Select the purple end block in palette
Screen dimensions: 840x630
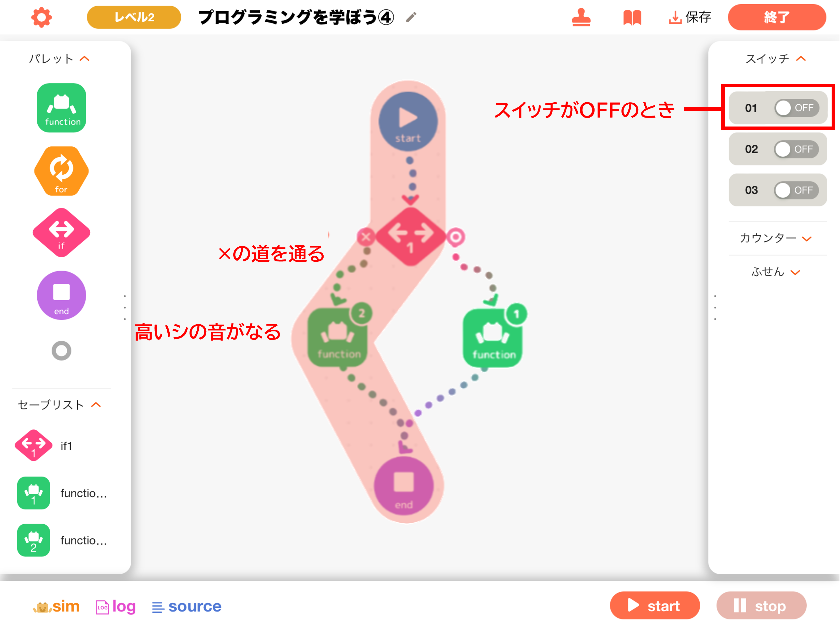tap(62, 295)
